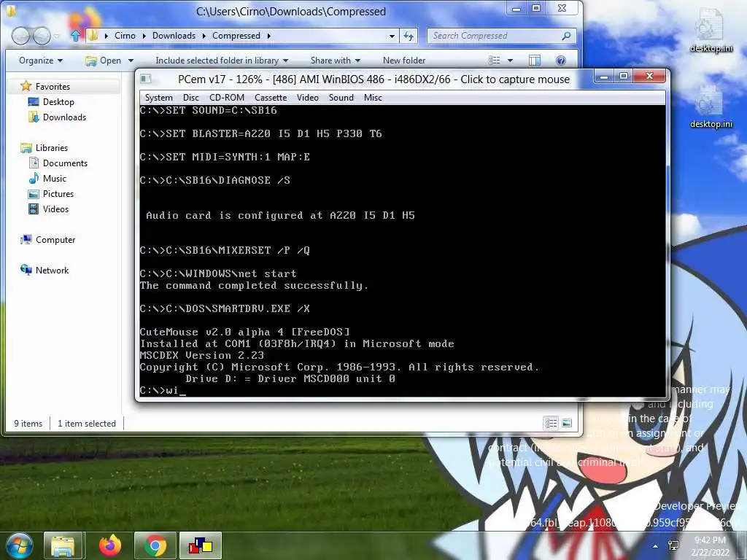The height and width of the screenshot is (560, 747).
Task: Click the Network globe icon
Action: coord(26,270)
